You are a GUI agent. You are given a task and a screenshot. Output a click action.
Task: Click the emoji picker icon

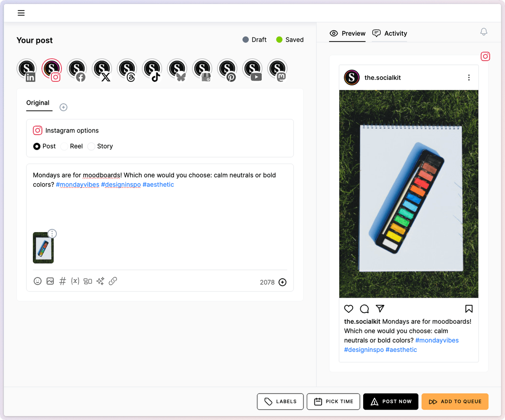(x=37, y=281)
